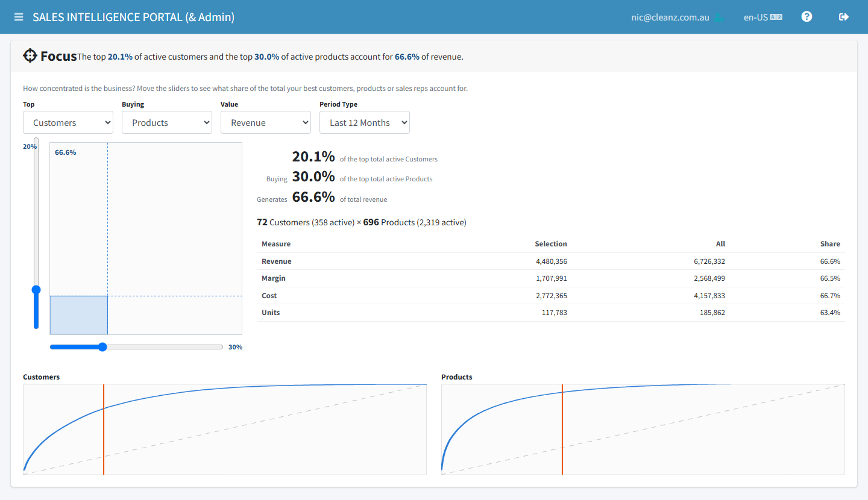This screenshot has height=500, width=868.
Task: Click the Cost total value 4,157,833
Action: pos(709,296)
